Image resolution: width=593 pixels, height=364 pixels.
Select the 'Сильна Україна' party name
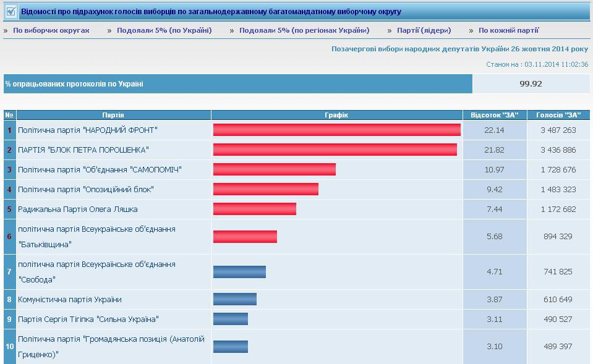pos(88,319)
